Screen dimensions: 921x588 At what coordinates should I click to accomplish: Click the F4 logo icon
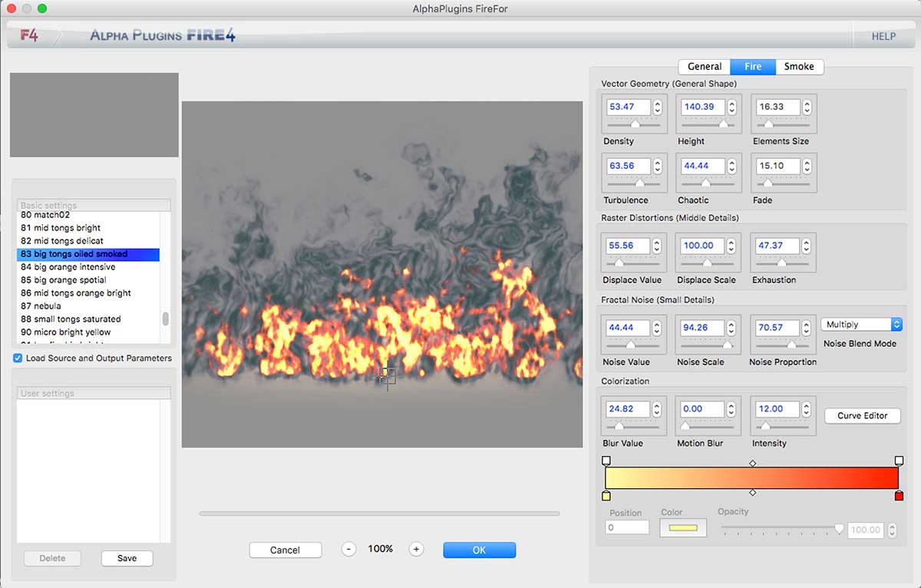[29, 35]
